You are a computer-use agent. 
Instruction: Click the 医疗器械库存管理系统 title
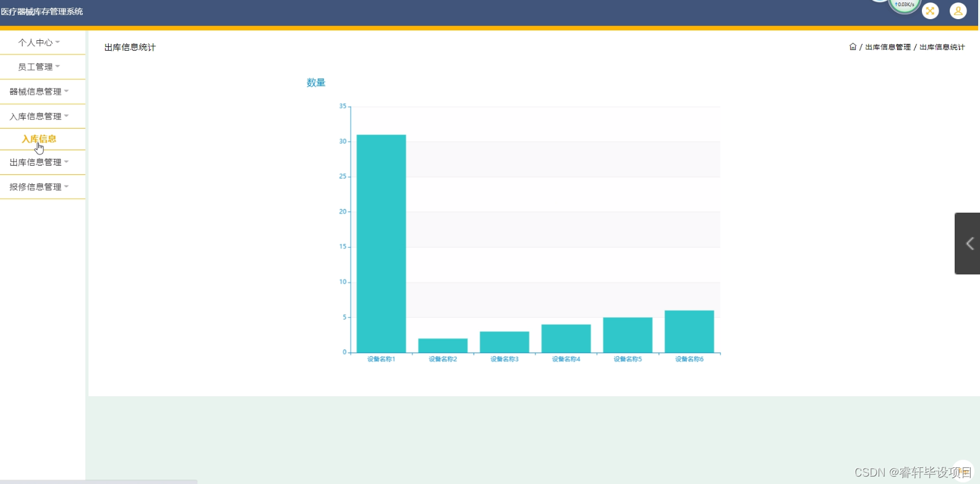click(x=42, y=12)
